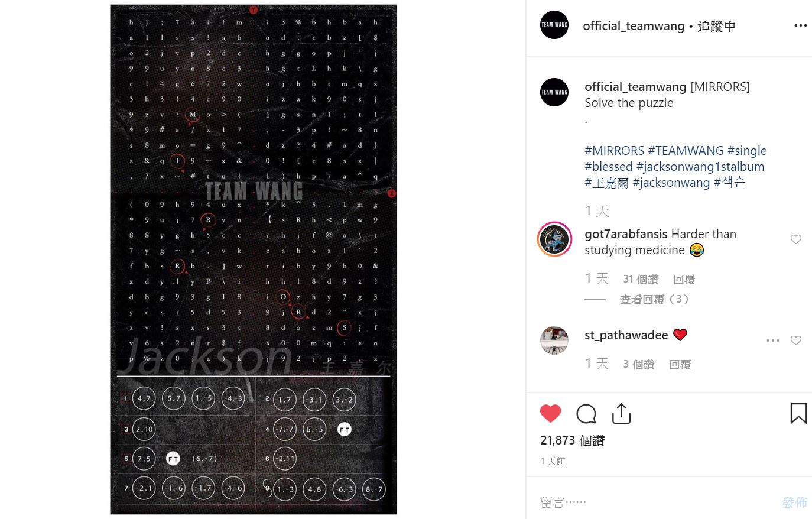The height and width of the screenshot is (519, 812).
Task: Open the comment speech bubble icon
Action: [x=586, y=414]
